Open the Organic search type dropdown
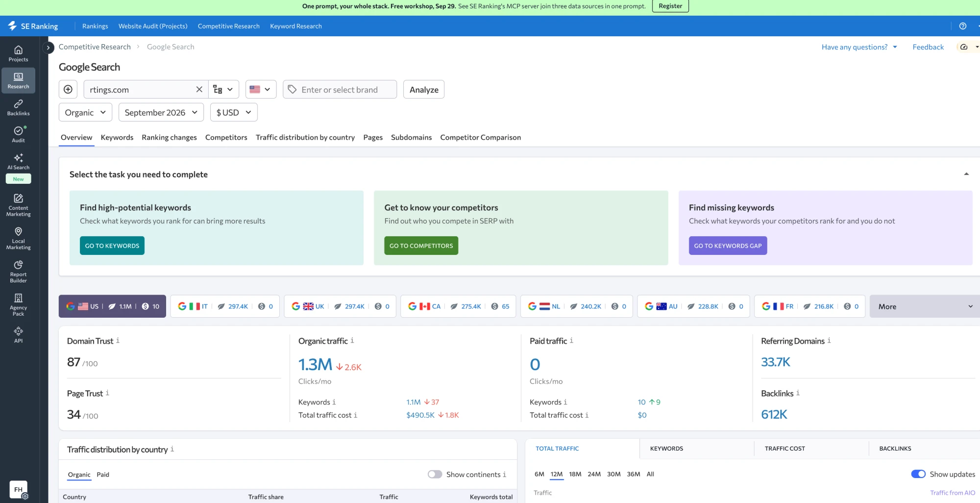The image size is (980, 503). (85, 112)
